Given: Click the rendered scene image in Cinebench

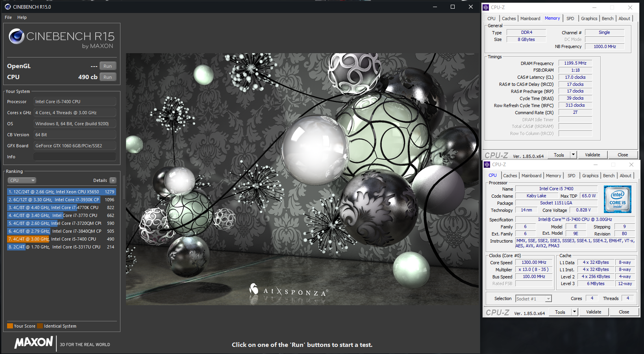Looking at the screenshot, I should (302, 179).
